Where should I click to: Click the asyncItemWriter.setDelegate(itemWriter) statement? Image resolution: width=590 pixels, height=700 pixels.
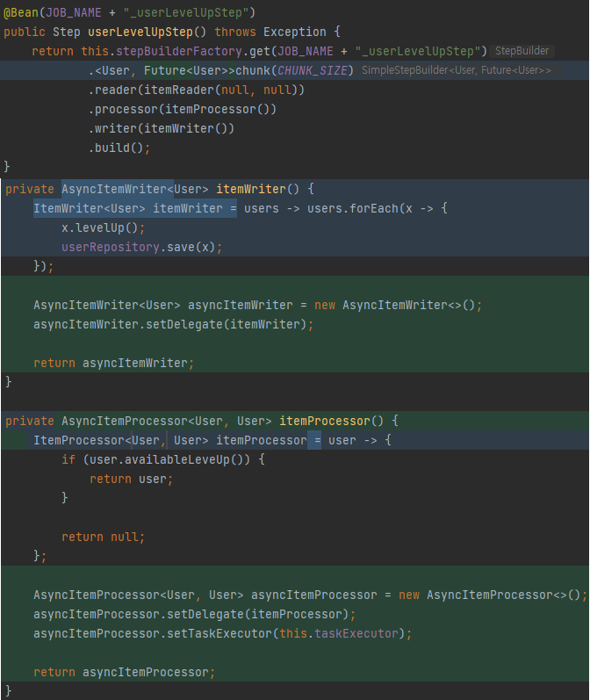(173, 325)
